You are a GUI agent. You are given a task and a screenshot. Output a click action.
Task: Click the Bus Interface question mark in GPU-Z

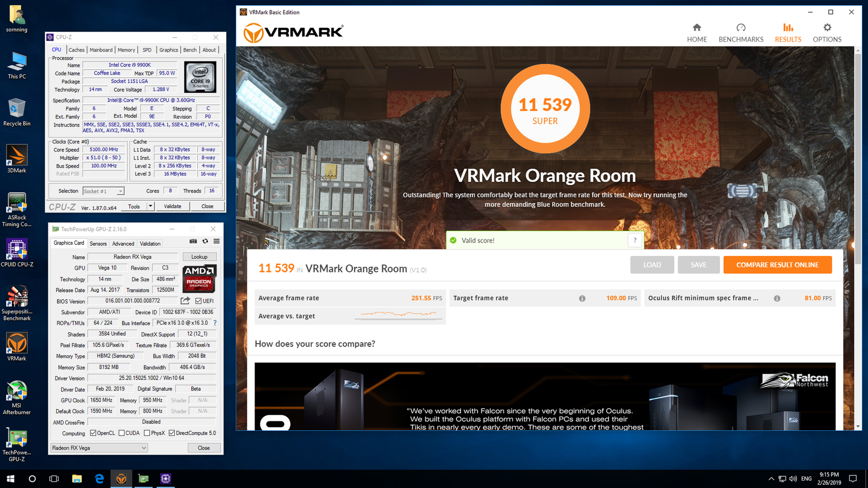(x=215, y=323)
